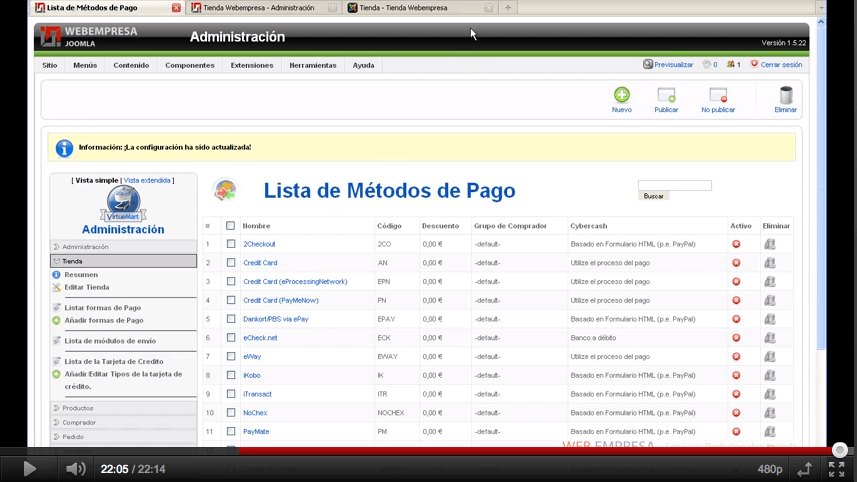Click the page vertical scrollbar

pos(821,189)
